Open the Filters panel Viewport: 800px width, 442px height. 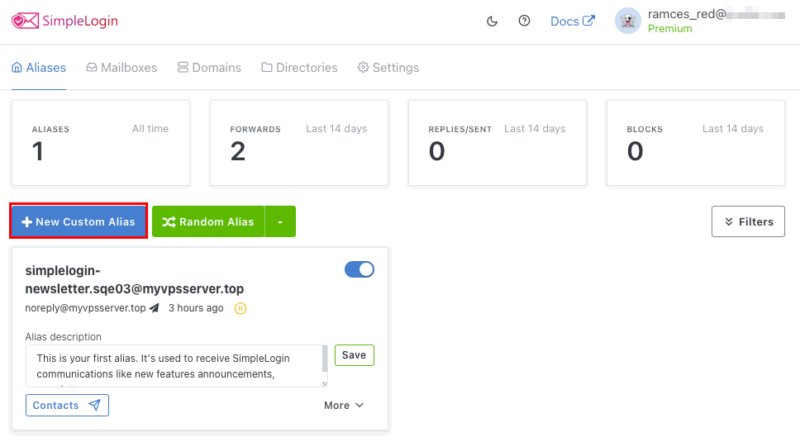click(x=748, y=222)
